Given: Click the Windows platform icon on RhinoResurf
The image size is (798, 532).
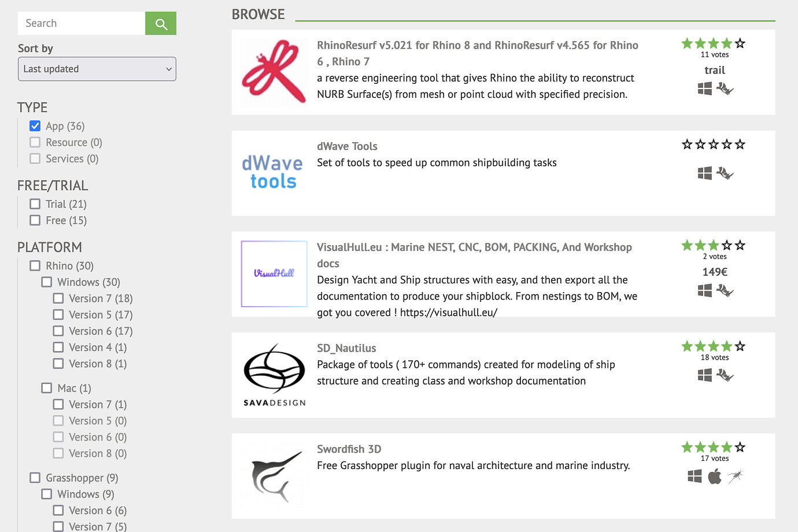Looking at the screenshot, I should tap(704, 88).
